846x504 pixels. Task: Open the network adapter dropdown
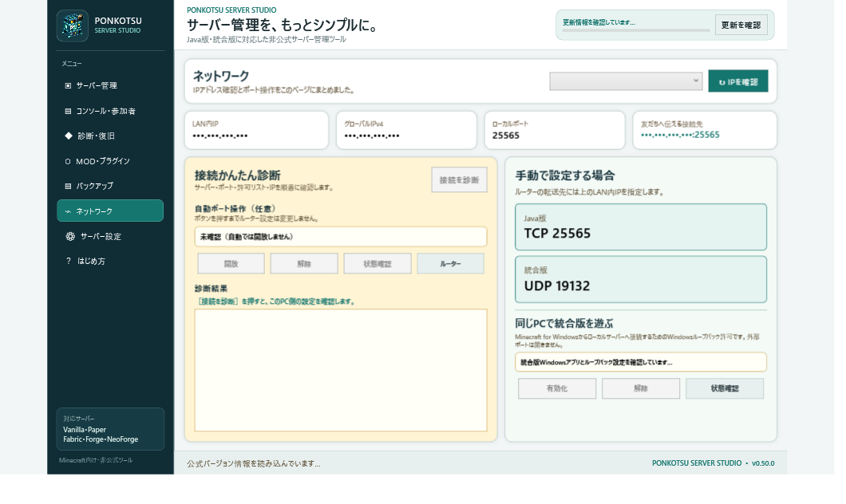626,81
